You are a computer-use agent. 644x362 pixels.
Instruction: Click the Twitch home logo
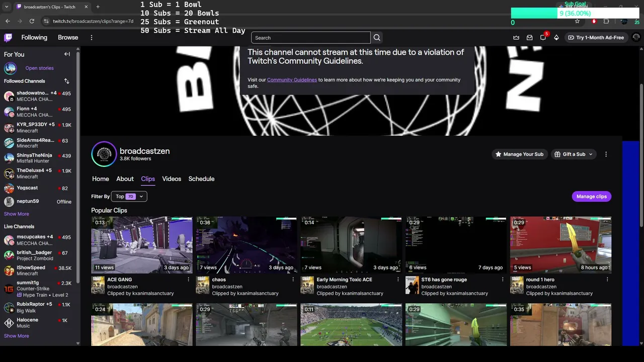click(x=8, y=37)
